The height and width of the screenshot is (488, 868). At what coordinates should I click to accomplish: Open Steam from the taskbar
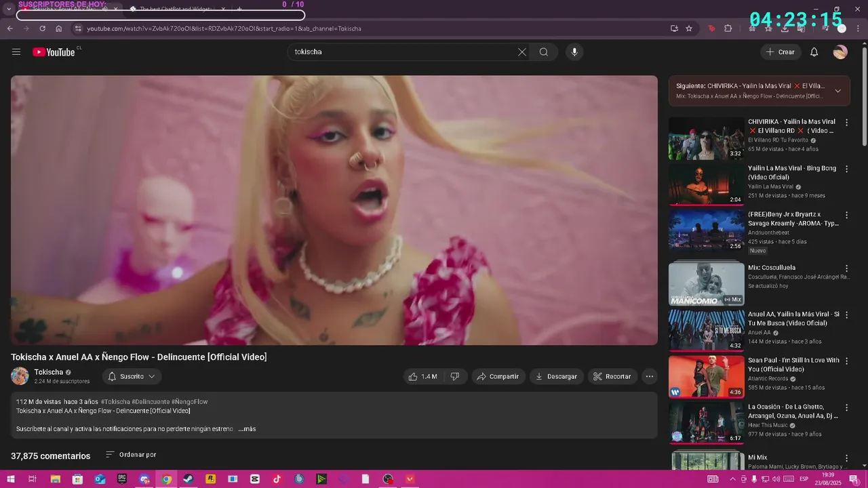point(189,479)
